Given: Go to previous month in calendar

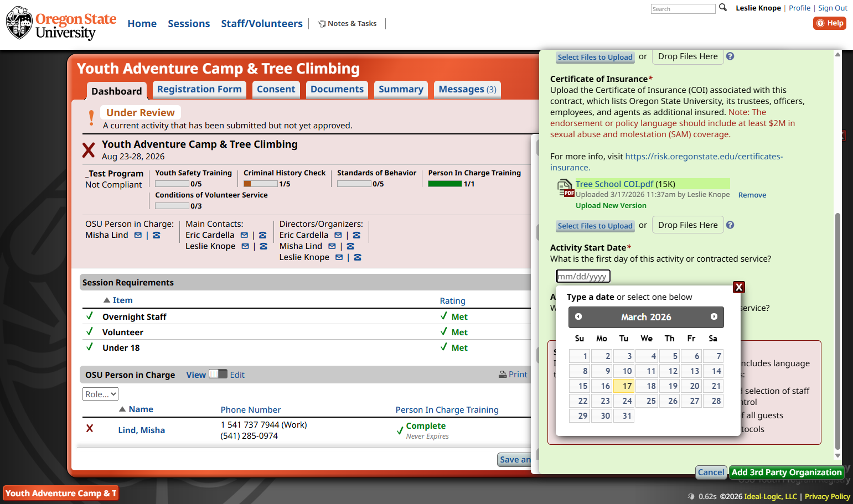Looking at the screenshot, I should pos(578,316).
